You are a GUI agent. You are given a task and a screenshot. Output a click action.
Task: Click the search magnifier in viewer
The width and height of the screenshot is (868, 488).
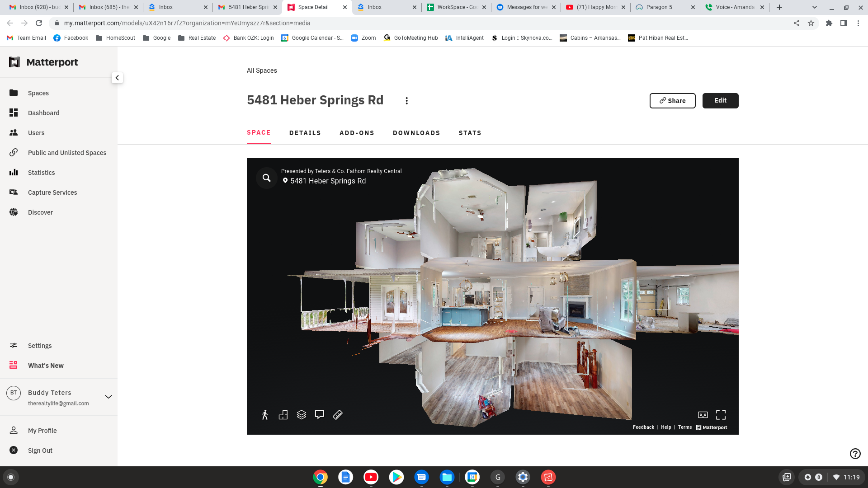click(267, 178)
